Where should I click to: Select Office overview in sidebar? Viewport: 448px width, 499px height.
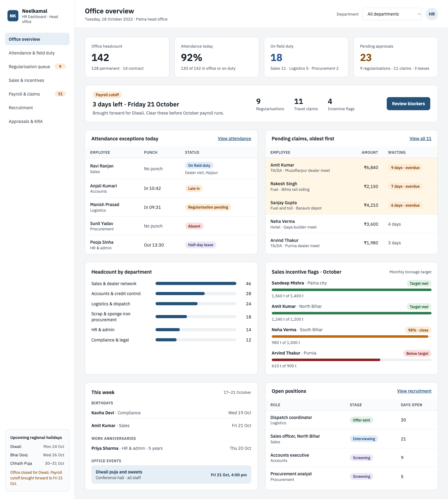(x=37, y=39)
